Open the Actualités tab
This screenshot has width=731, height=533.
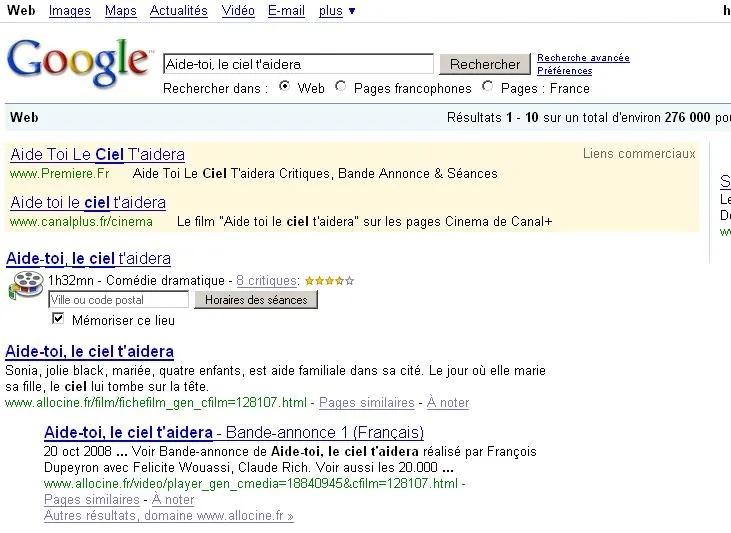tap(179, 11)
